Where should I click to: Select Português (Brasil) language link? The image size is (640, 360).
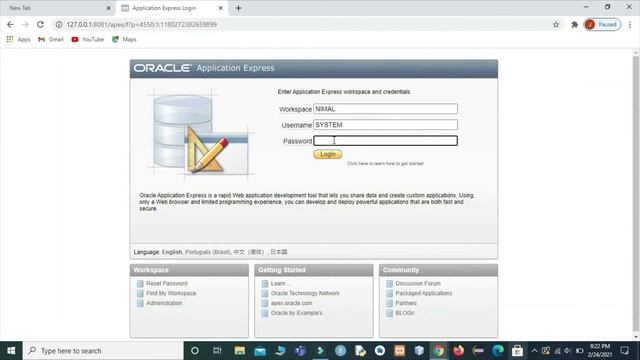pyautogui.click(x=208, y=252)
